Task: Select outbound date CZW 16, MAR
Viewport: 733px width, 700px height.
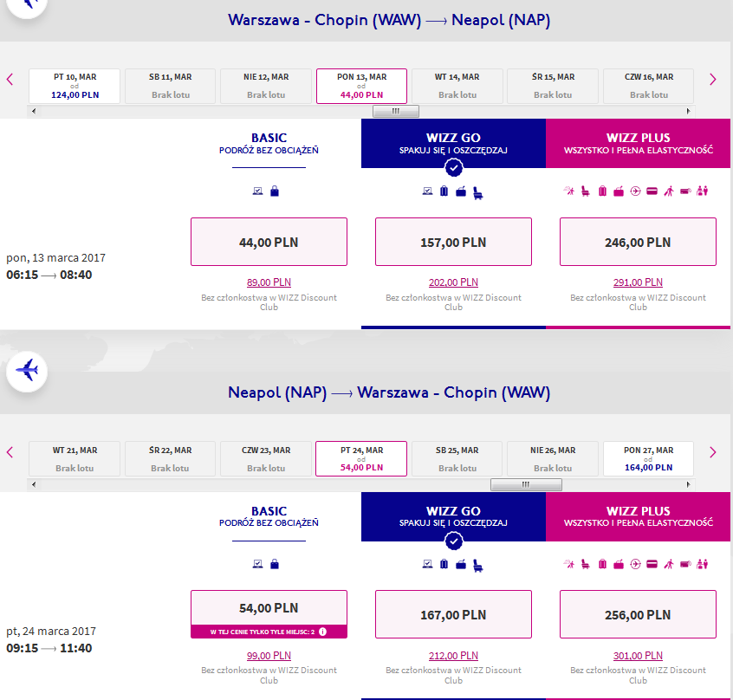Action: [x=648, y=86]
